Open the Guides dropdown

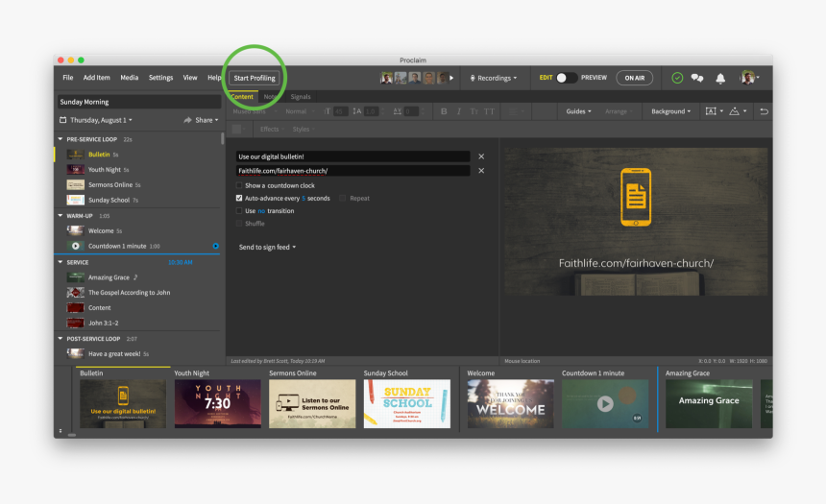click(x=578, y=111)
